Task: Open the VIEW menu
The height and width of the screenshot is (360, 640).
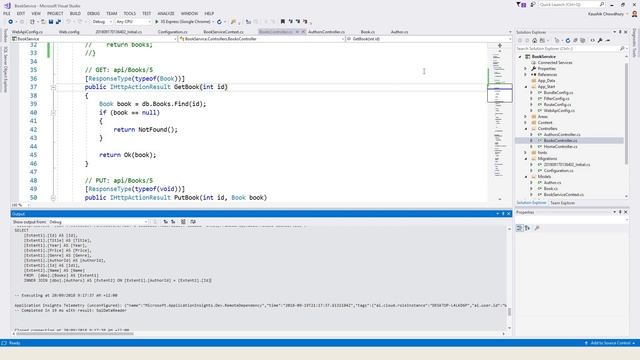Action: [36, 13]
